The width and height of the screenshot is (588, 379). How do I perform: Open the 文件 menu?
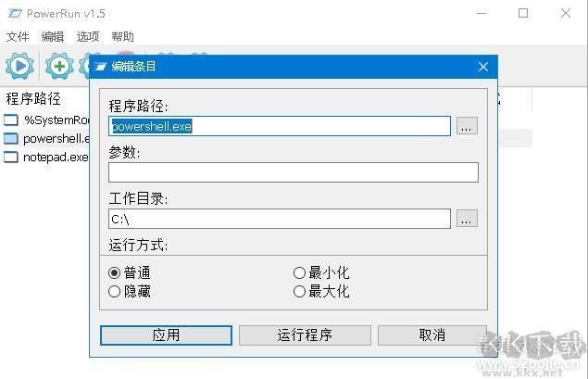(x=18, y=36)
